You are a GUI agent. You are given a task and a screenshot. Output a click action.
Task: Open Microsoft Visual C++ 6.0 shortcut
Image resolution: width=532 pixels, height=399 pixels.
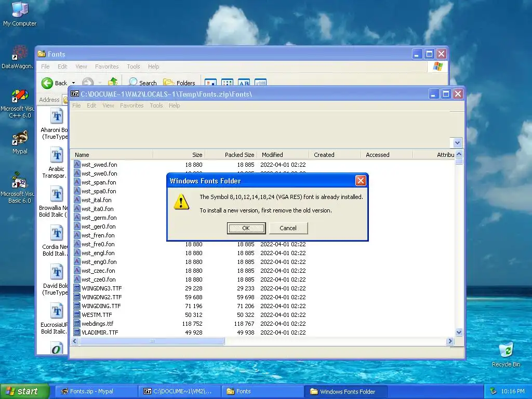pos(18,104)
